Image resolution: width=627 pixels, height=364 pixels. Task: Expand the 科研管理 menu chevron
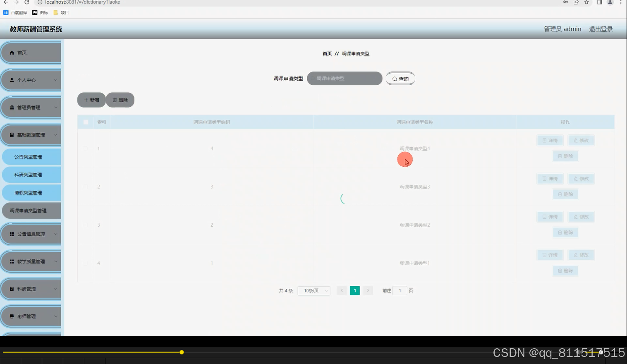tap(56, 289)
